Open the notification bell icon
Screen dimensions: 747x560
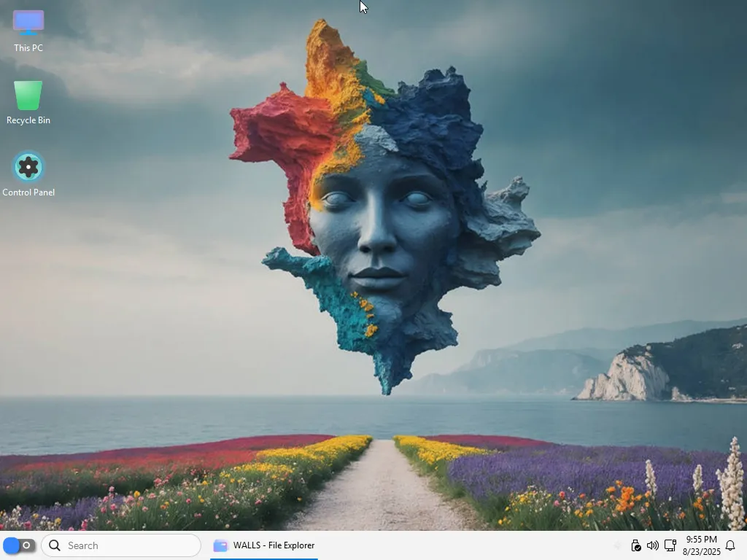coord(729,545)
